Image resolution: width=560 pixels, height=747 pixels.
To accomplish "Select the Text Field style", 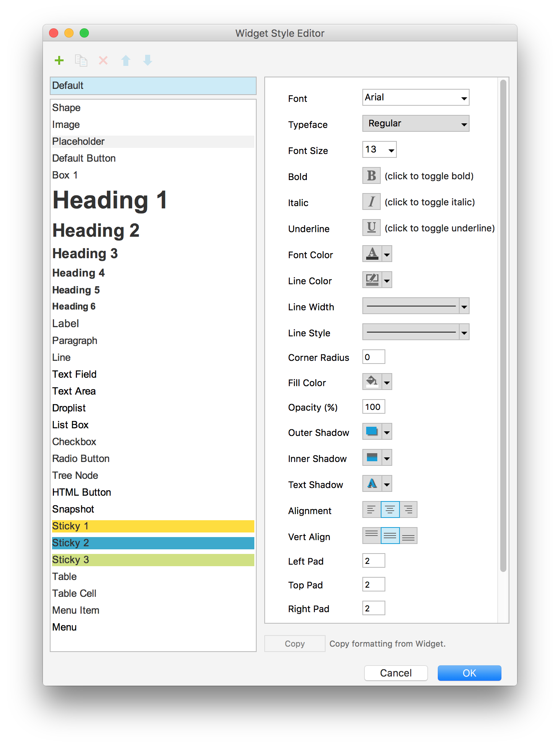I will pyautogui.click(x=153, y=374).
